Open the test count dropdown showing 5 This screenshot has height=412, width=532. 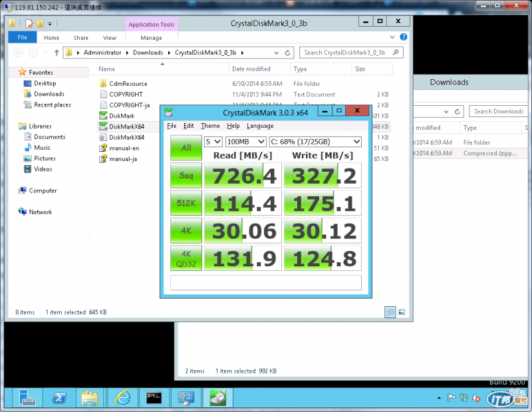pos(213,142)
